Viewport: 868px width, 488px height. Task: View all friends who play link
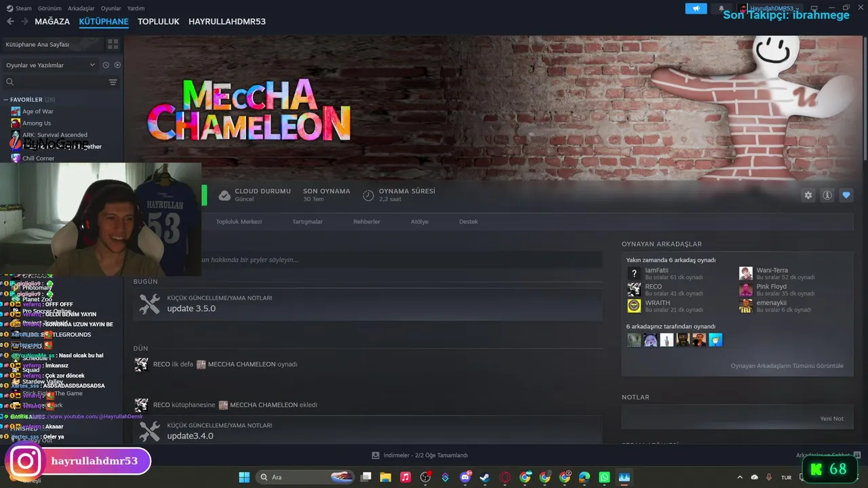point(787,366)
